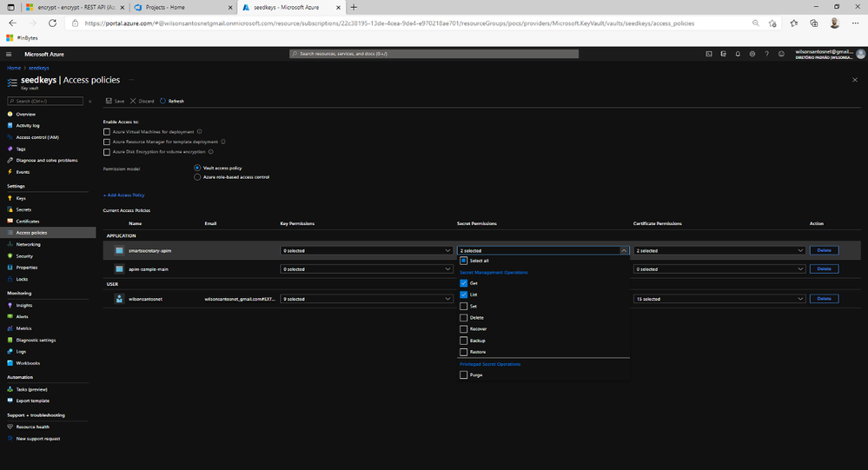Collapse the left sidebar menu

(89, 102)
